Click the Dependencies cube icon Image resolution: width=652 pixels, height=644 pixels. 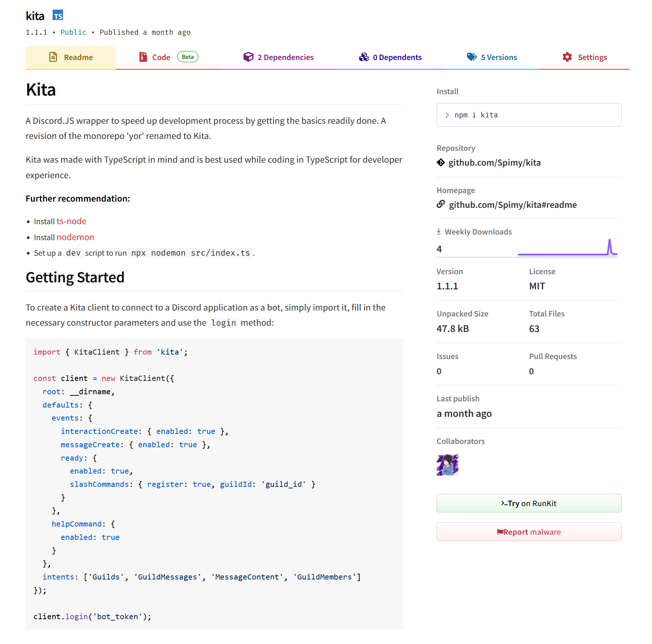pos(248,57)
